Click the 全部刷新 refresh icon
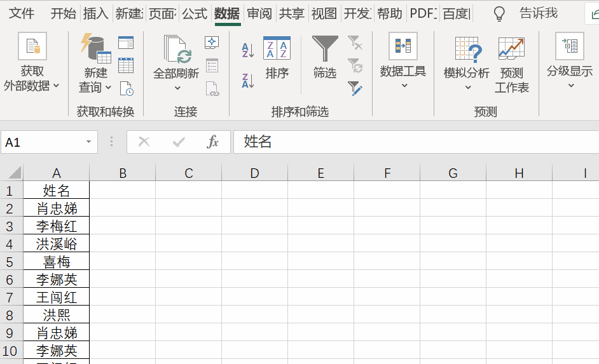Viewport: 599px width, 364px height. pos(177,49)
